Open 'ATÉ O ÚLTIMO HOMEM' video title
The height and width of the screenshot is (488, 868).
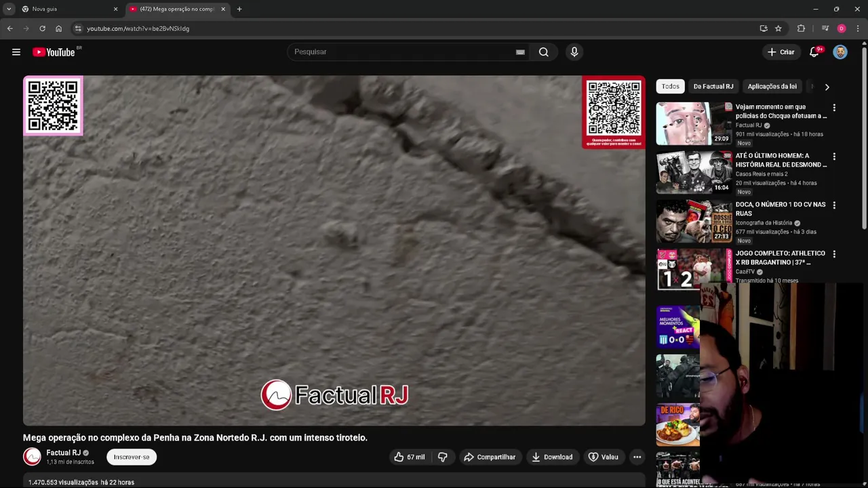(781, 160)
